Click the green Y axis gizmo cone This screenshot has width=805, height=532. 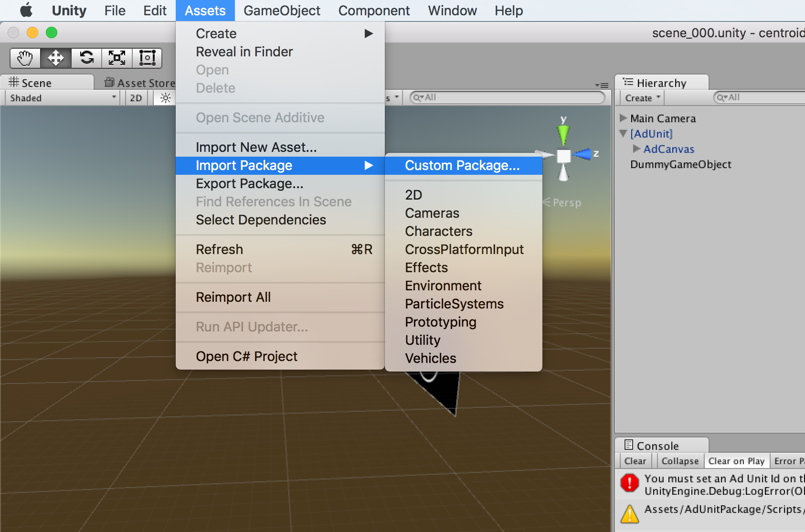coord(563,135)
